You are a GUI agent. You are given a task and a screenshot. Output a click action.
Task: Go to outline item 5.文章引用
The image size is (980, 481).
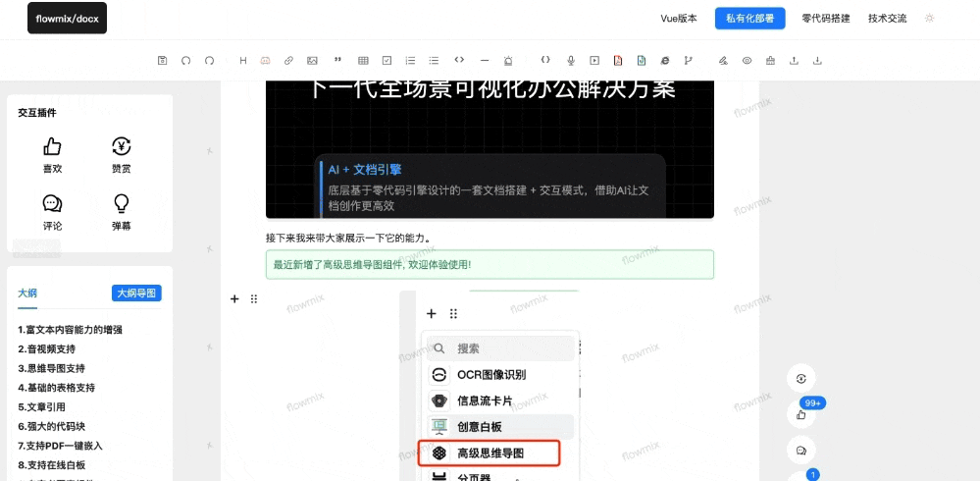[42, 407]
